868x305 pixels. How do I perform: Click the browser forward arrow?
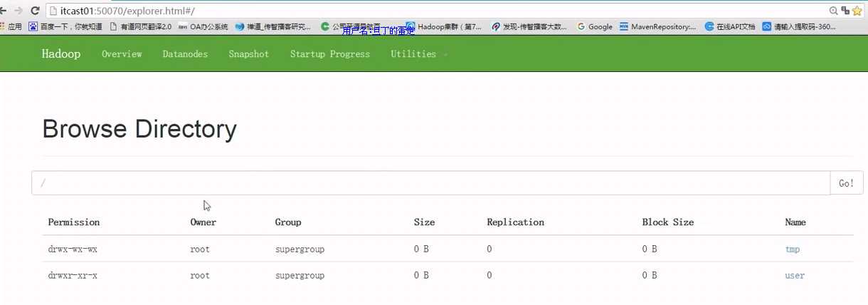click(x=18, y=11)
